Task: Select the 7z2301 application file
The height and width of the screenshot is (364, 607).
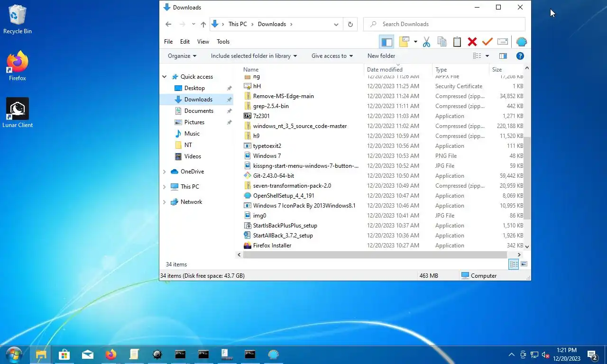Action: 261,116
